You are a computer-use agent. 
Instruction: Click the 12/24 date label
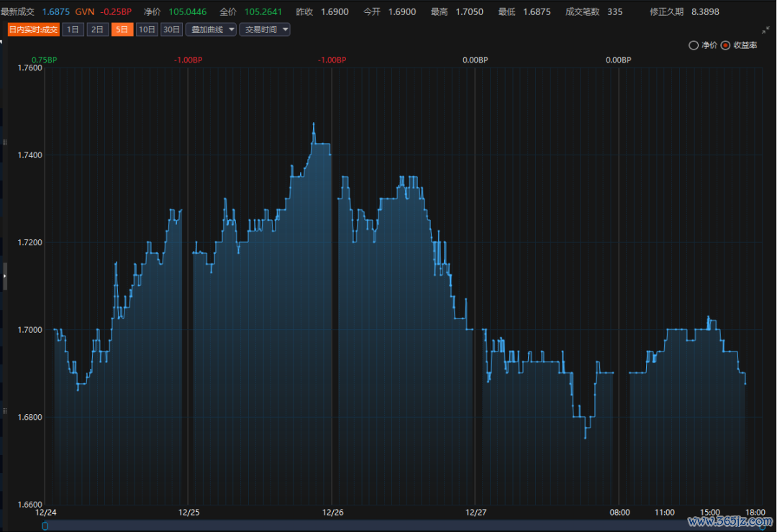[45, 512]
